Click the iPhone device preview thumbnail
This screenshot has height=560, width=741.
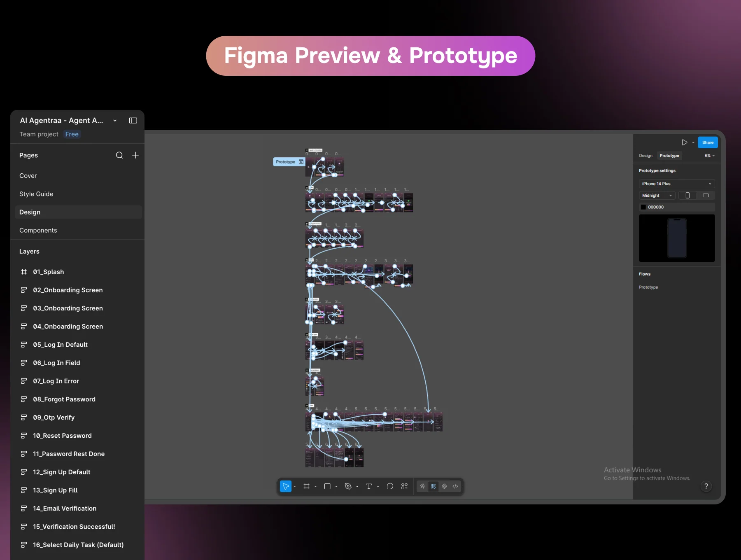tap(677, 238)
